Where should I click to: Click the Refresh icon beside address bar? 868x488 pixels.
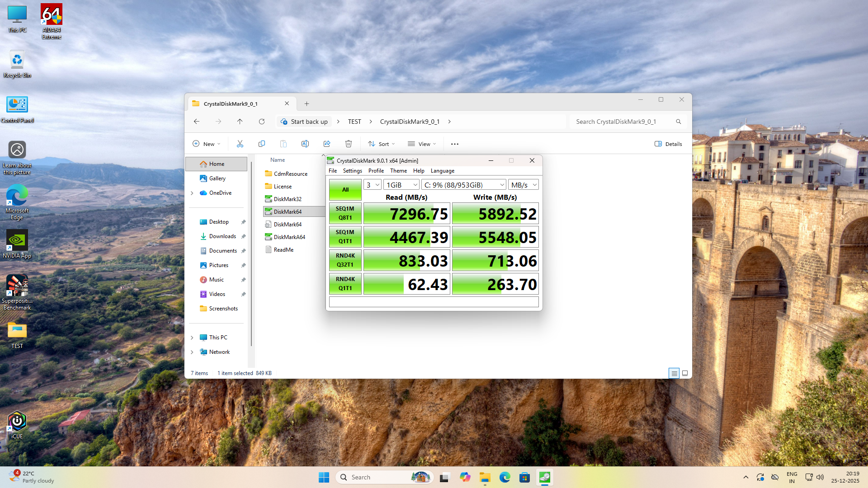(262, 122)
